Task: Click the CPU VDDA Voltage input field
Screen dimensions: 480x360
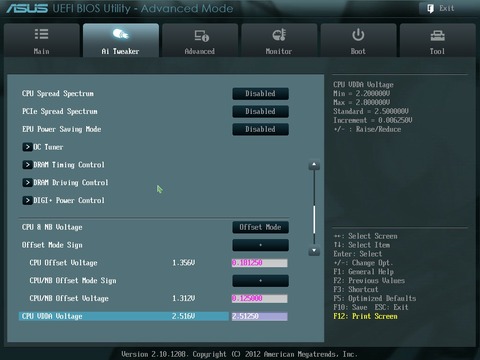Action: tap(260, 316)
